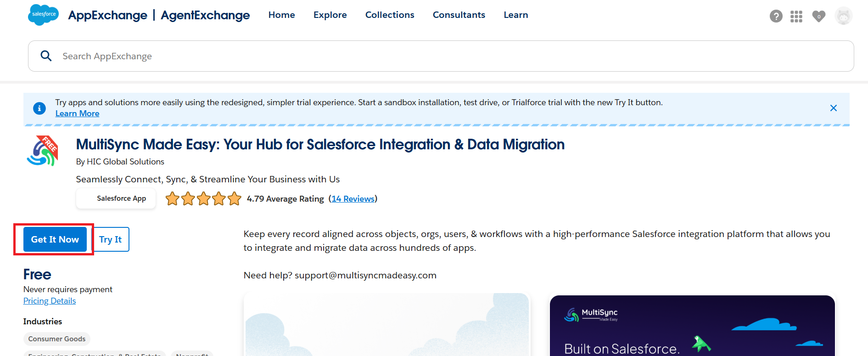Viewport: 868px width, 356px height.
Task: Click the Try It button
Action: click(x=111, y=239)
